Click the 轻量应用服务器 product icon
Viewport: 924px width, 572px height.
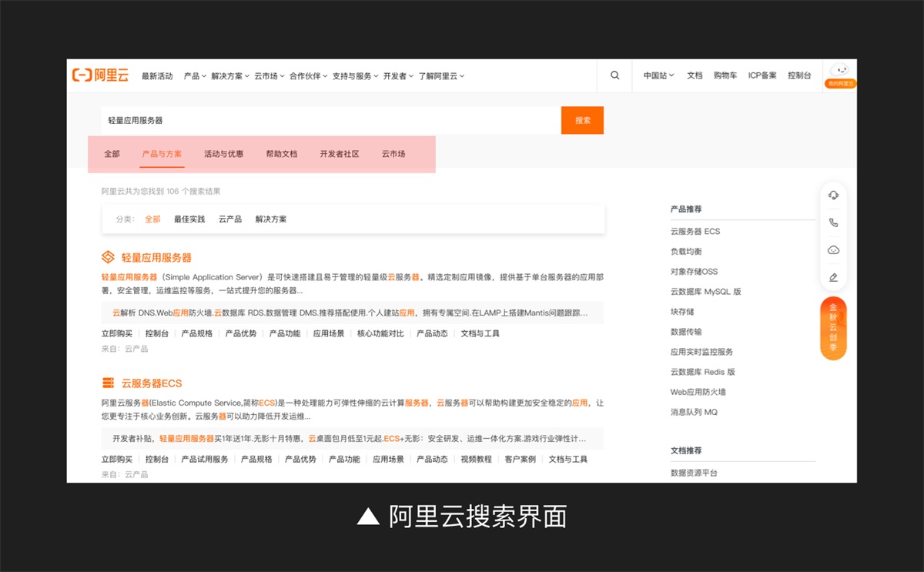[x=108, y=257]
